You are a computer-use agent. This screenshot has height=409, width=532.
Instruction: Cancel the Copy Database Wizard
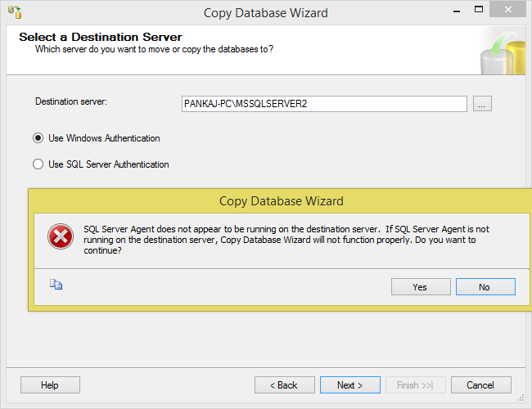tap(480, 385)
